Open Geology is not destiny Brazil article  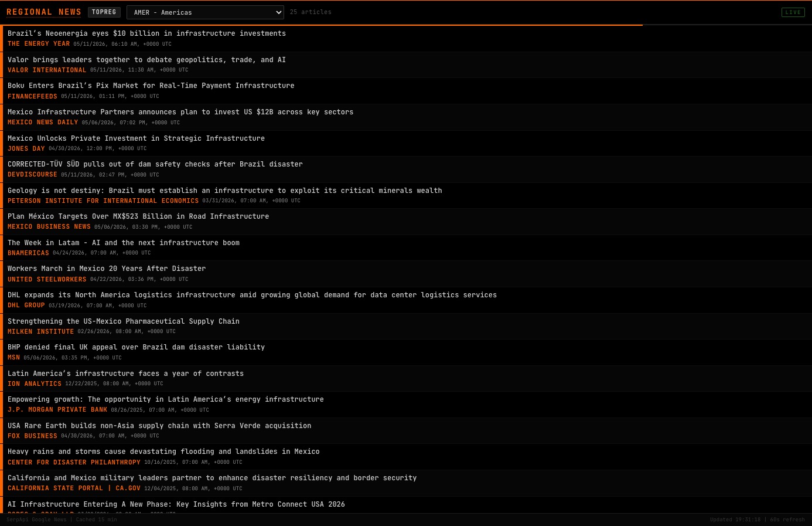tap(224, 191)
